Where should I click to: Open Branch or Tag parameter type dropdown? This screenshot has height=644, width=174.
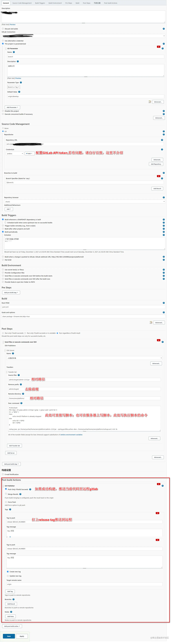click(x=13, y=87)
